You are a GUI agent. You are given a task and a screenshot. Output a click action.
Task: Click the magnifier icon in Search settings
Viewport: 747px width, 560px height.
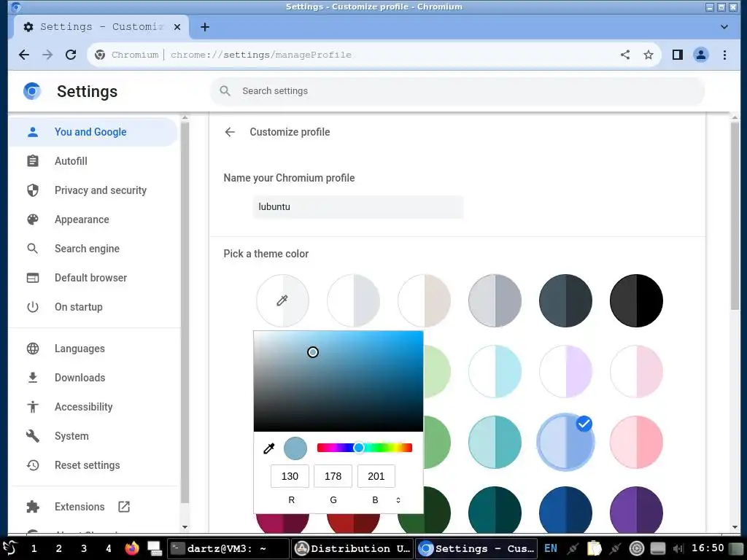[x=225, y=90]
